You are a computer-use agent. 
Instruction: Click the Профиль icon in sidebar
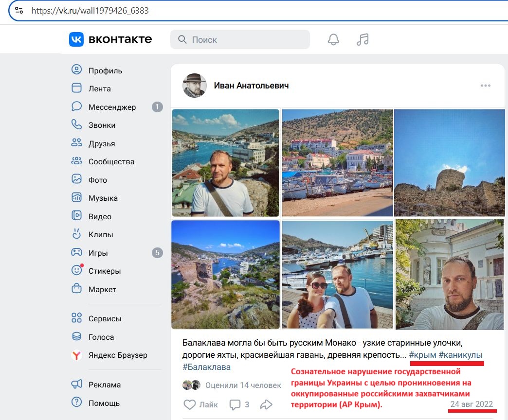point(76,70)
